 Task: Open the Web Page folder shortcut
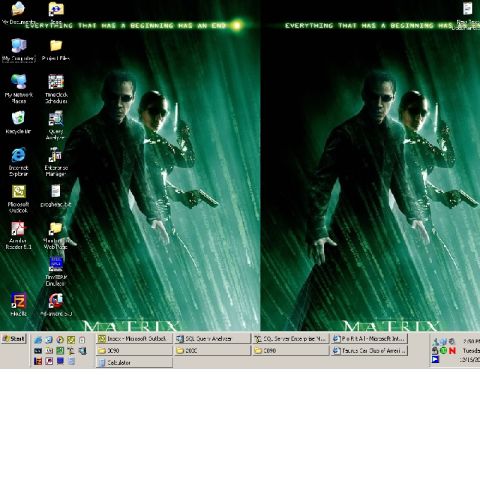click(56, 235)
